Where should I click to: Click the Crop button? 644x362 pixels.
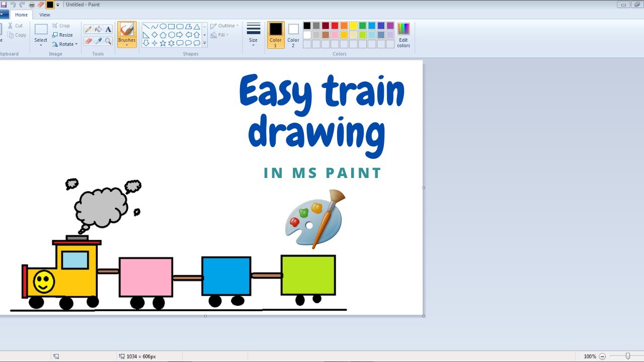61,26
